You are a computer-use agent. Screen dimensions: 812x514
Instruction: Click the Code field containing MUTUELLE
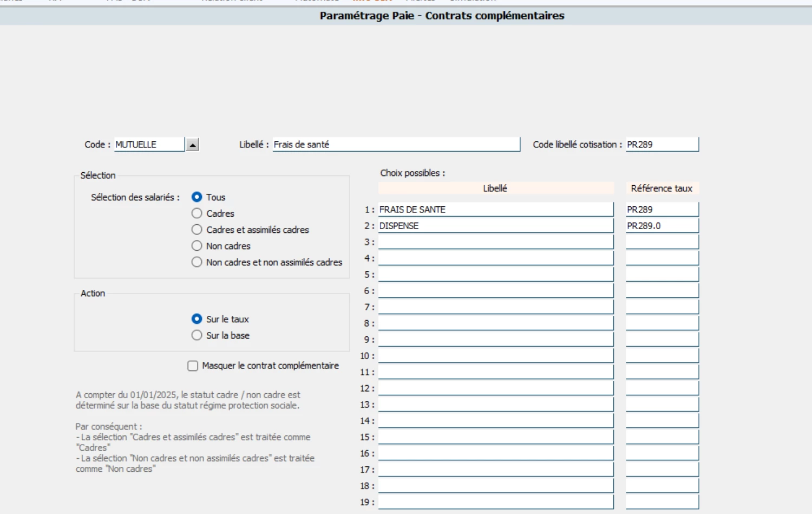click(x=149, y=145)
